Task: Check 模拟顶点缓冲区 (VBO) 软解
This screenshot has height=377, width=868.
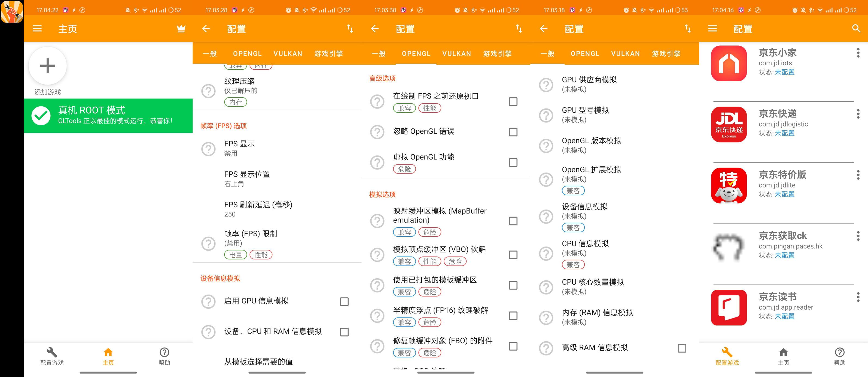Action: pyautogui.click(x=513, y=255)
